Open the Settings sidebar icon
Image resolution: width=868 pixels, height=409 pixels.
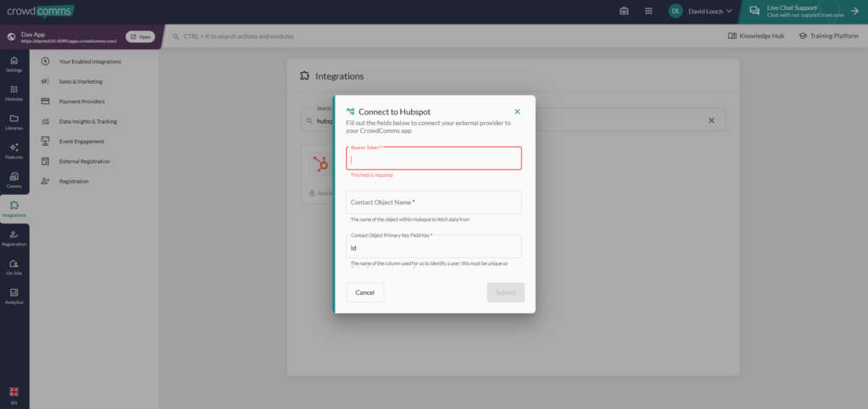[14, 64]
